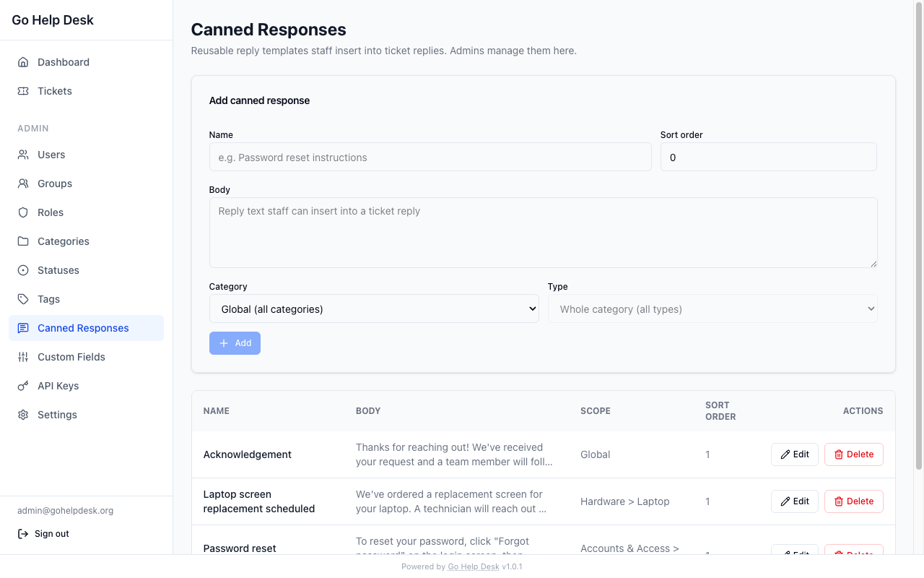Go to the Groups page
The width and height of the screenshot is (924, 578).
point(86,184)
